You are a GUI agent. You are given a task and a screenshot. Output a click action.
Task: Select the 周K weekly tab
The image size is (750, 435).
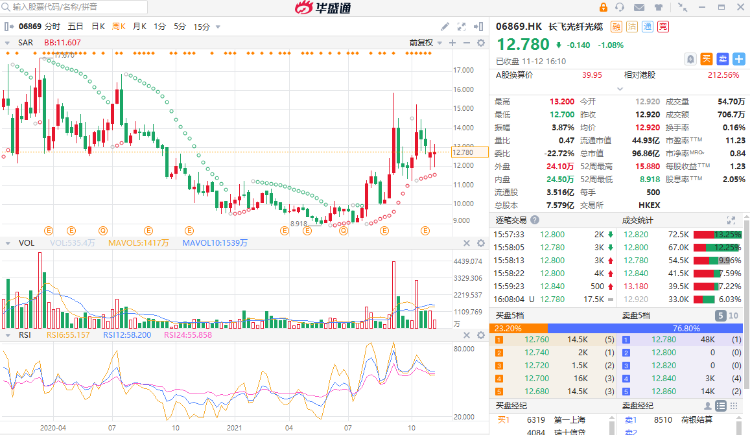(x=119, y=27)
